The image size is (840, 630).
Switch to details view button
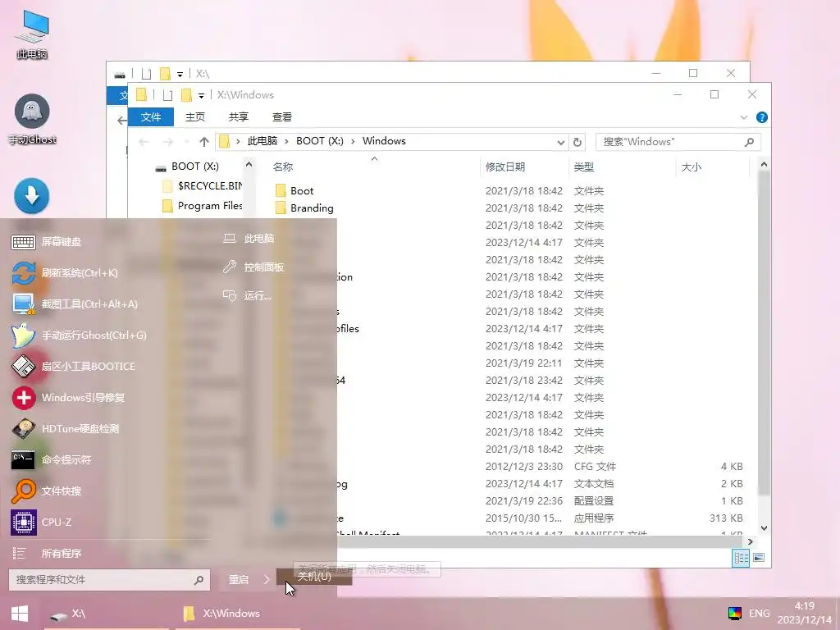[x=741, y=558]
